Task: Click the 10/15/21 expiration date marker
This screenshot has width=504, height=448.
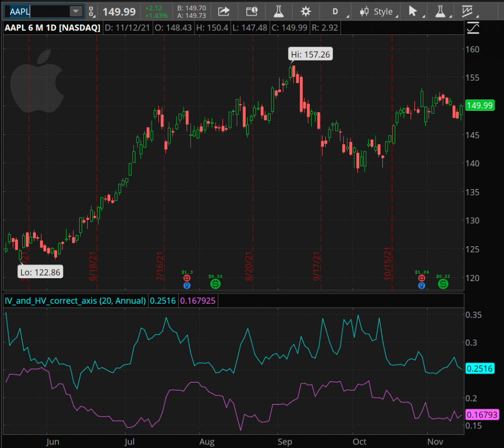Action: (388, 264)
